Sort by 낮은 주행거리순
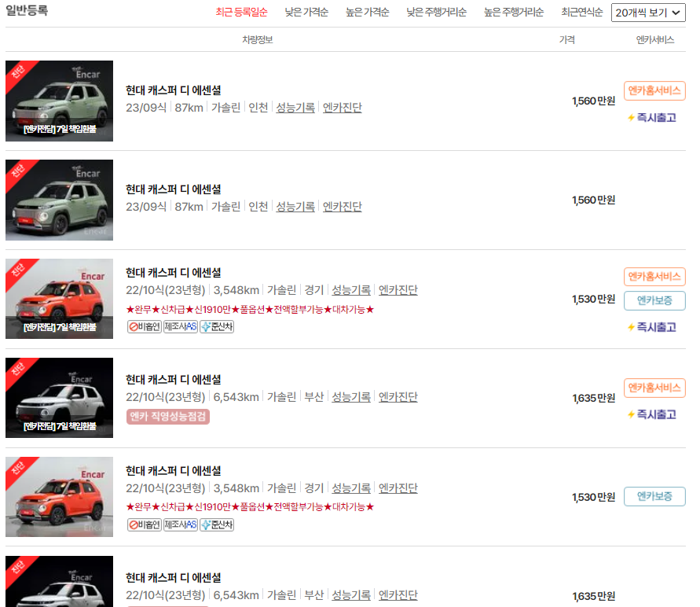700x607 pixels. [x=437, y=12]
